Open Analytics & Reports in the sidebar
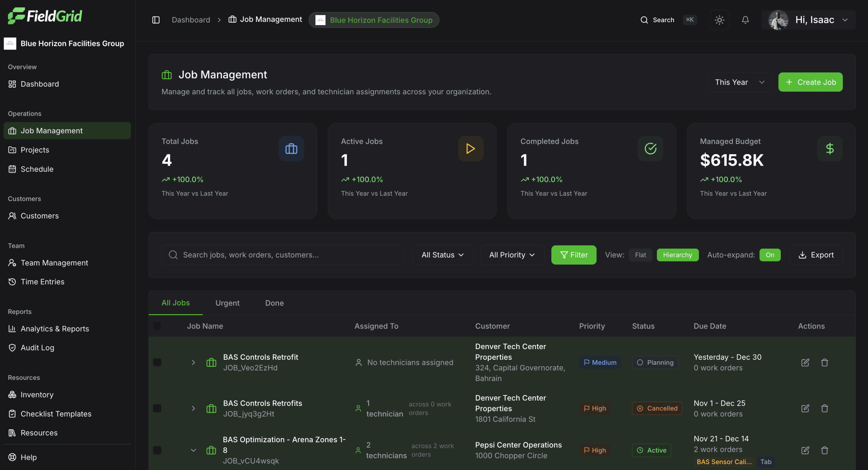 coord(55,329)
